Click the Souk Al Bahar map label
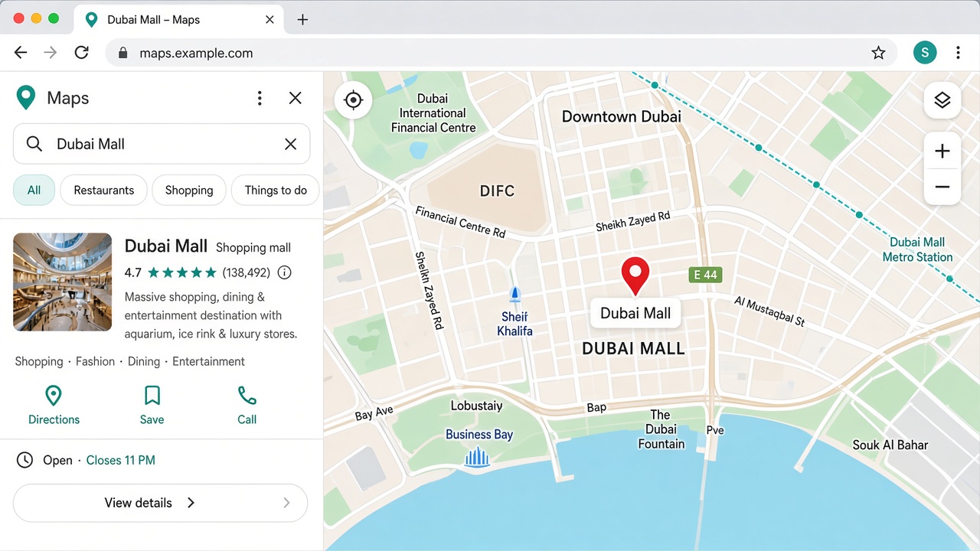Image resolution: width=980 pixels, height=551 pixels. (x=890, y=445)
